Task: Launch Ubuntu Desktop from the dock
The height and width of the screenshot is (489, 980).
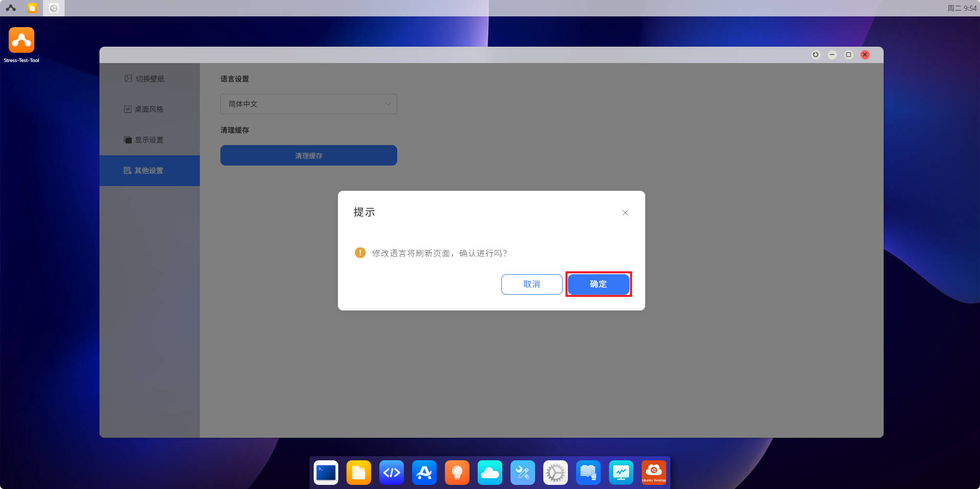Action: pyautogui.click(x=654, y=472)
